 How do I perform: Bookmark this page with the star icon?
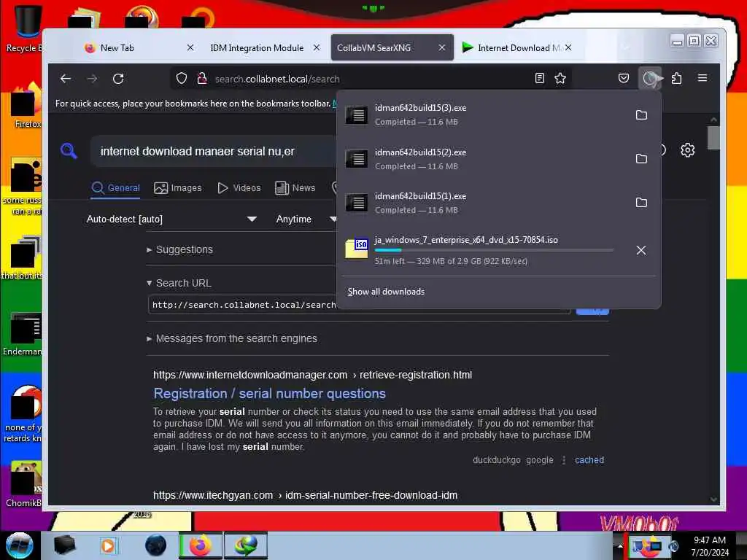[x=560, y=79]
